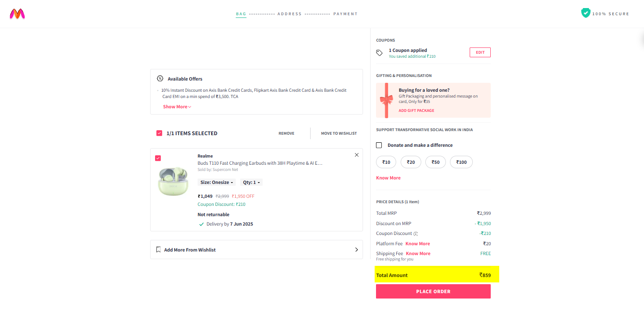Go to the ADDRESS step

point(290,14)
